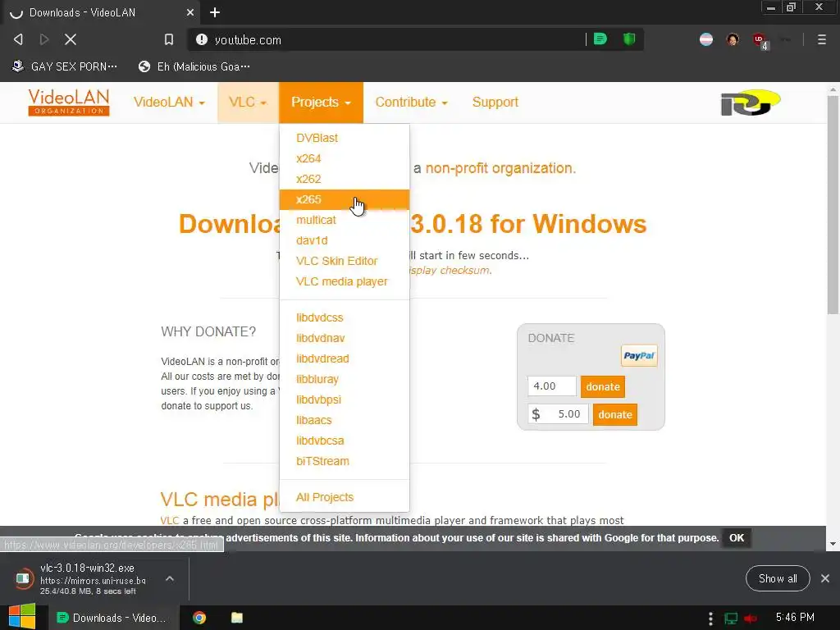Select libbluray from Projects menu

345,379
